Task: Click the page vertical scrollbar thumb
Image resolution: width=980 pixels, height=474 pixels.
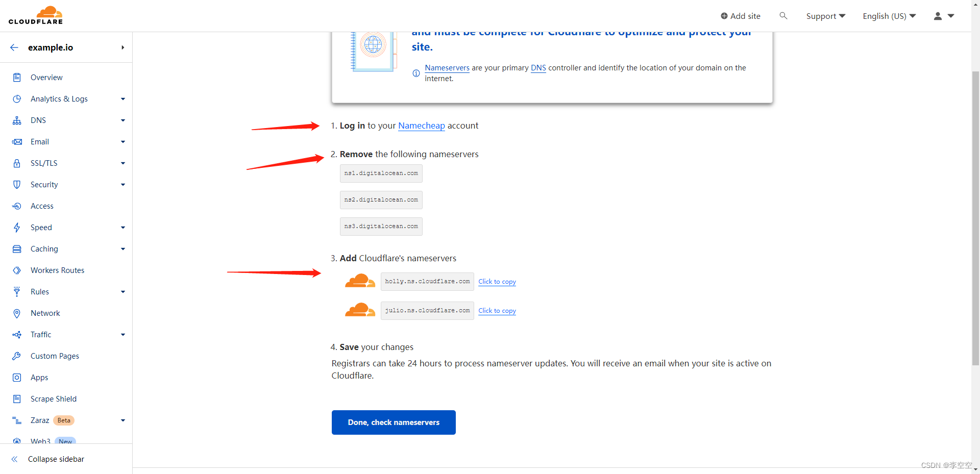Action: click(x=975, y=218)
